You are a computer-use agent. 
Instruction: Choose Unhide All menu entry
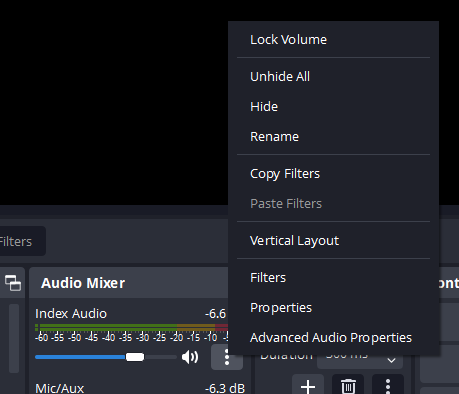click(333, 77)
